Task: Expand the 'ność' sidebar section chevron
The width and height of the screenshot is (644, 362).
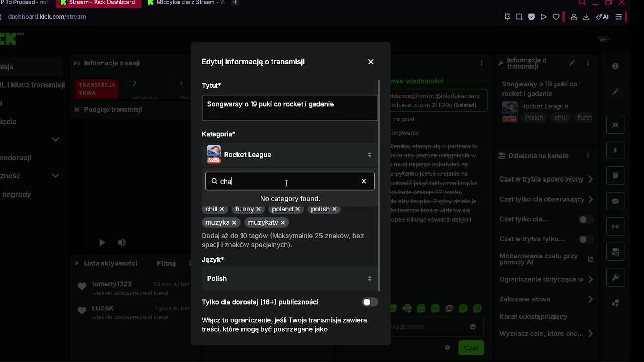Action: point(55,176)
